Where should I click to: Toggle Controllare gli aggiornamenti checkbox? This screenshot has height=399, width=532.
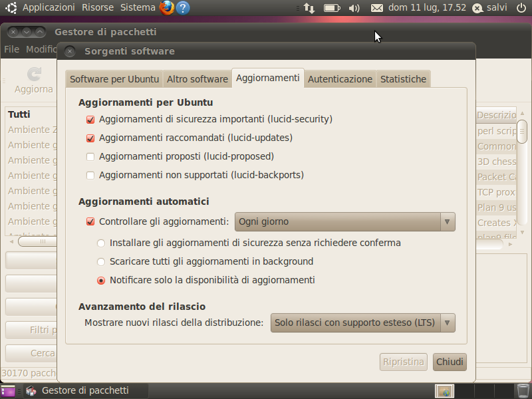[x=90, y=221]
